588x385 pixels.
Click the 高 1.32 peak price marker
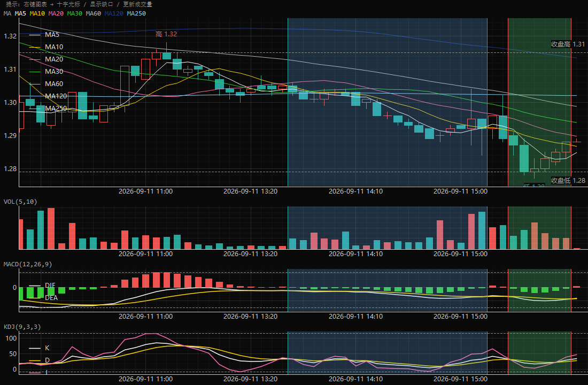click(x=166, y=34)
